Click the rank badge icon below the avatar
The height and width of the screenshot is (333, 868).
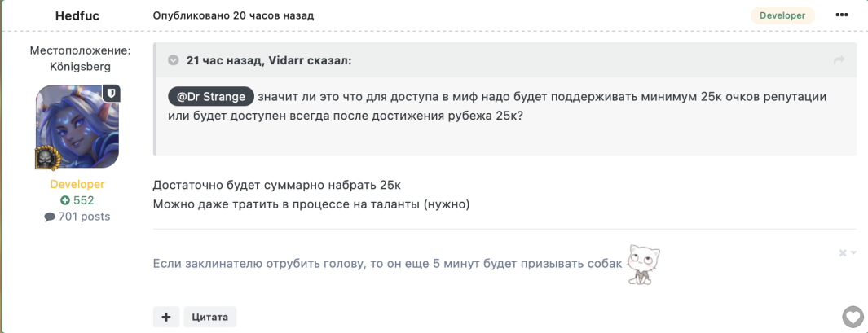pyautogui.click(x=44, y=158)
